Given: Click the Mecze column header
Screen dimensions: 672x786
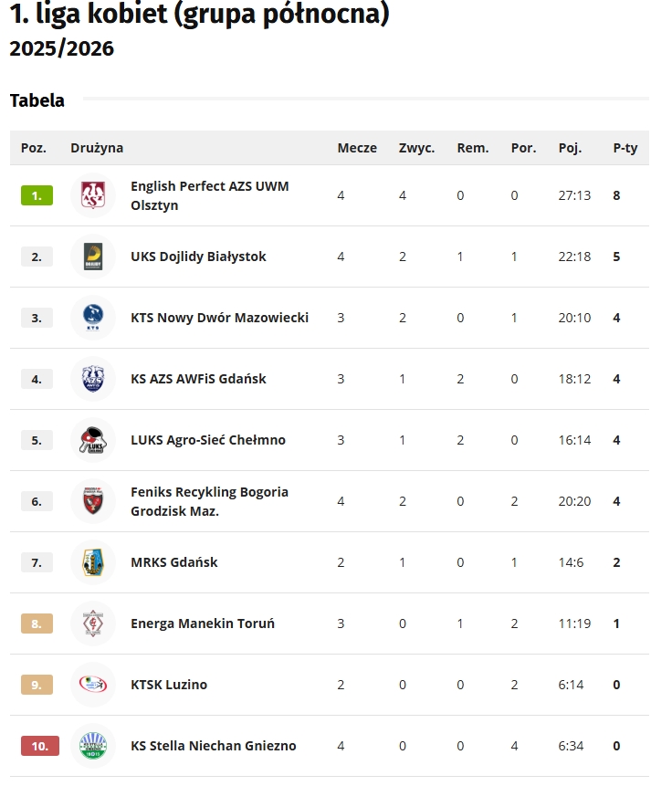Looking at the screenshot, I should tap(357, 148).
